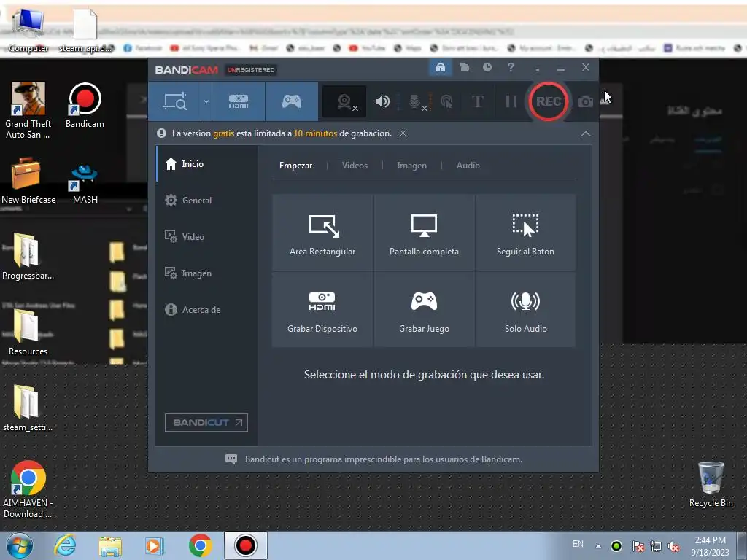Click the Action Center flag tray icon
The image size is (747, 560).
pos(638,546)
